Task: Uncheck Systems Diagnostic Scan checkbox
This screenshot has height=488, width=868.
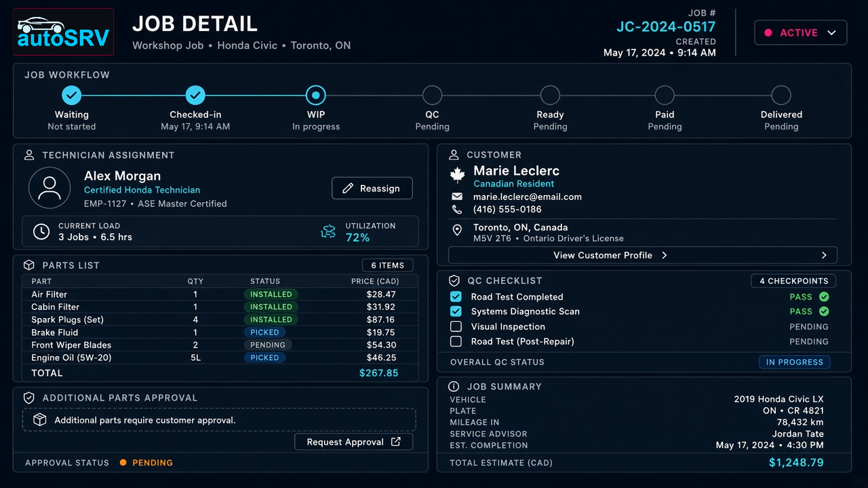Action: (x=456, y=312)
